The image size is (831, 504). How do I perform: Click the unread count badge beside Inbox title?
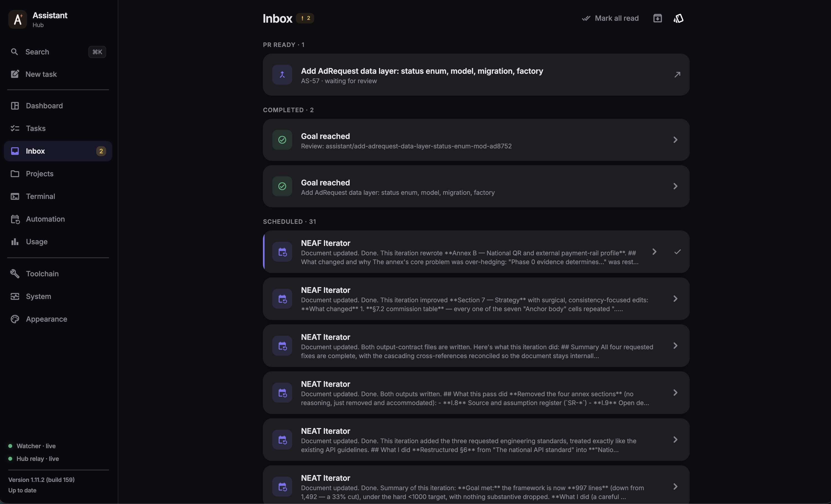click(x=305, y=18)
